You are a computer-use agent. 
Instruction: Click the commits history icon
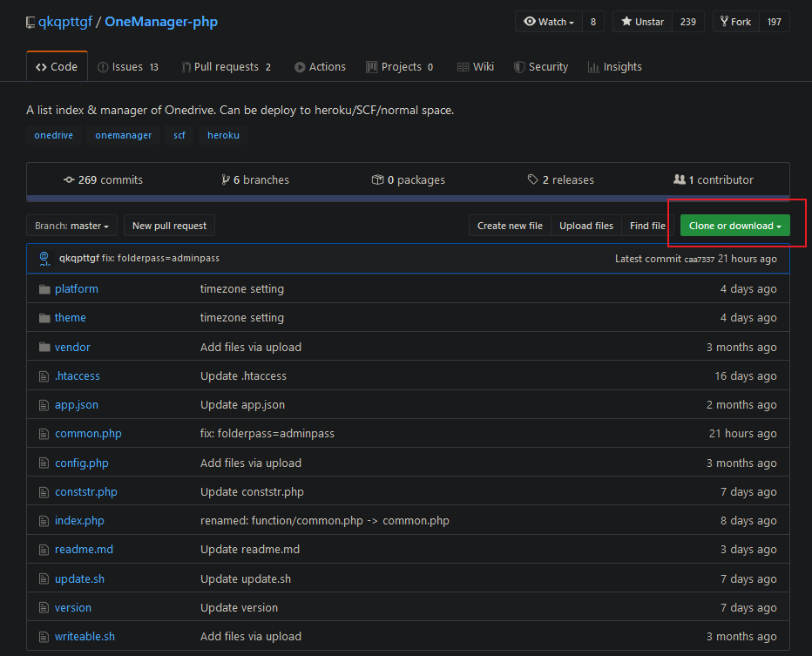pos(69,179)
